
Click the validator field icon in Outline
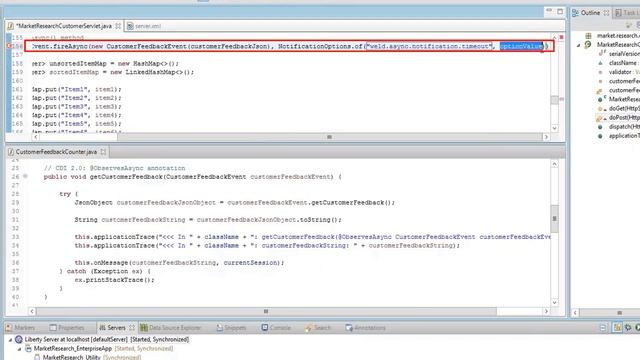(x=600, y=72)
